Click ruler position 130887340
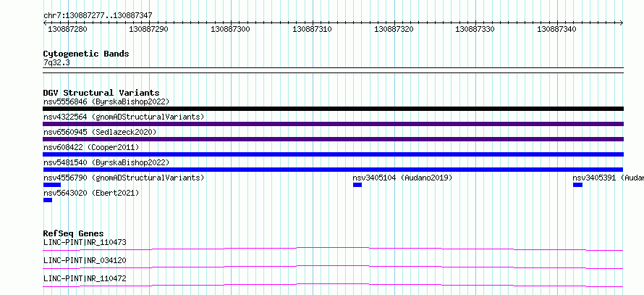The width and height of the screenshot is (644, 295). [x=557, y=29]
